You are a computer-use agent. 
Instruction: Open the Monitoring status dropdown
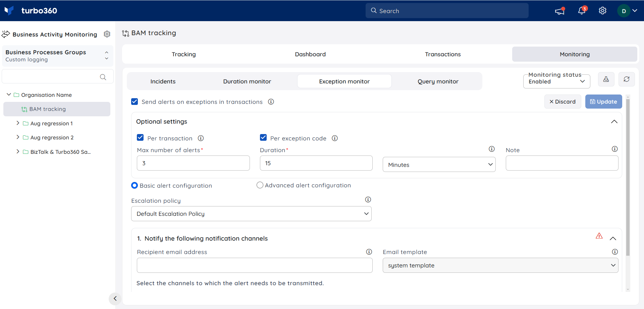click(556, 81)
